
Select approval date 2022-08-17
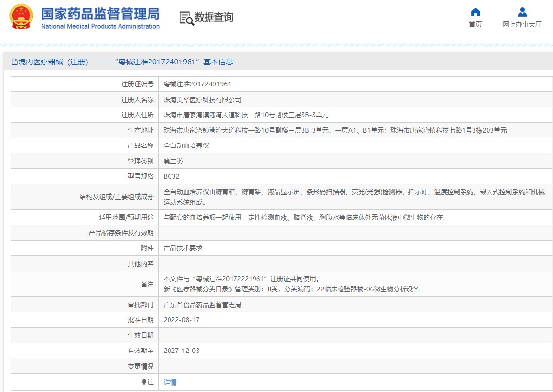(181, 320)
